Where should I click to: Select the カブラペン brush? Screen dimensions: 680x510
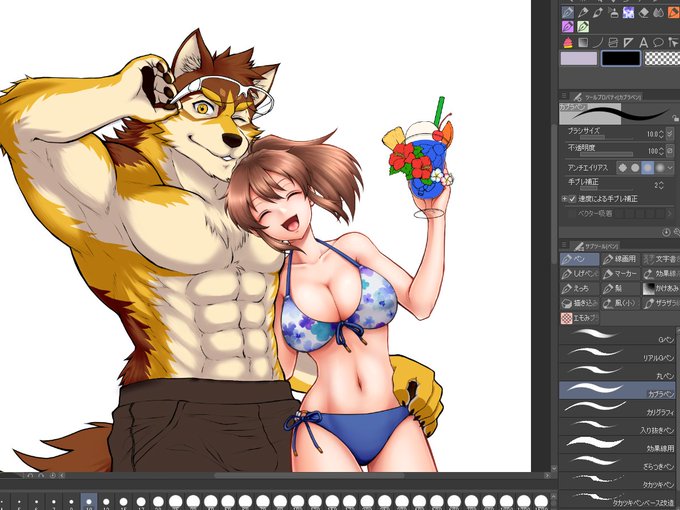(618, 390)
